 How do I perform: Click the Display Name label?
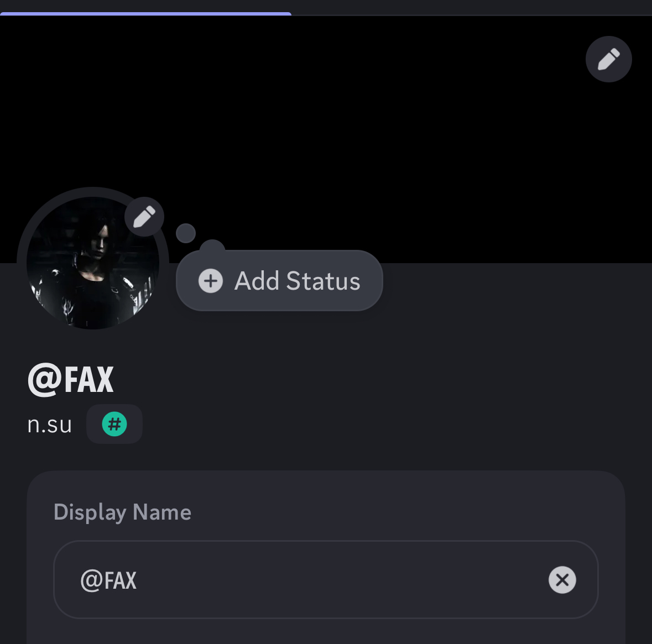pyautogui.click(x=122, y=512)
